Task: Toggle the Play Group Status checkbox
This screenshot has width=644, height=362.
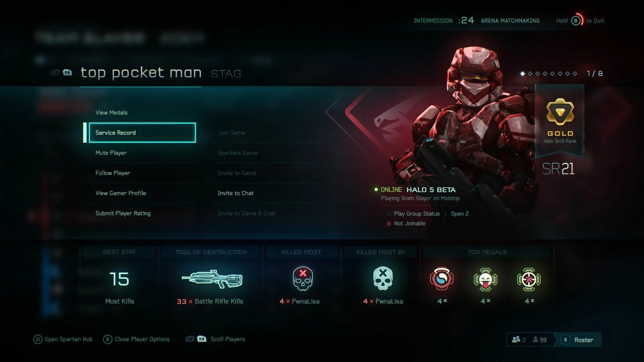Action: point(389,214)
